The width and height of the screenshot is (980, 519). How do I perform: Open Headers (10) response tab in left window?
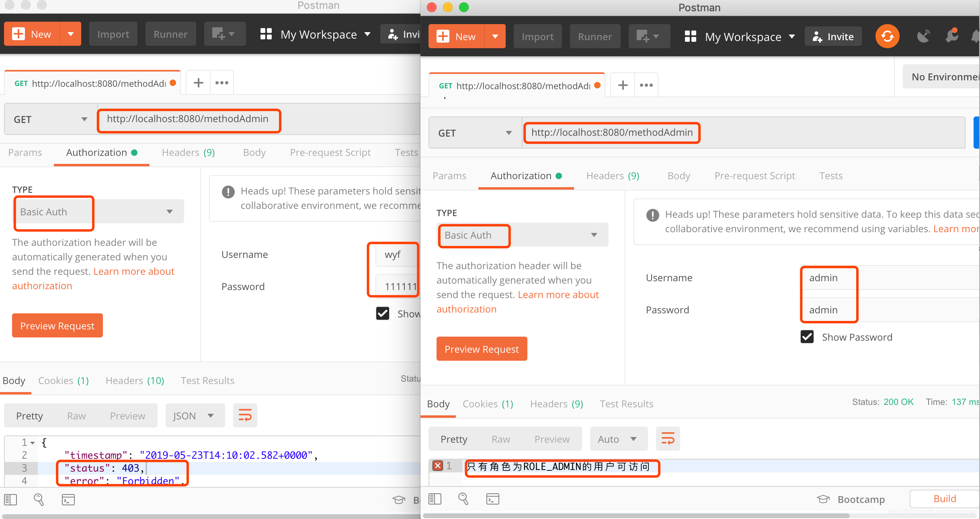pos(135,380)
